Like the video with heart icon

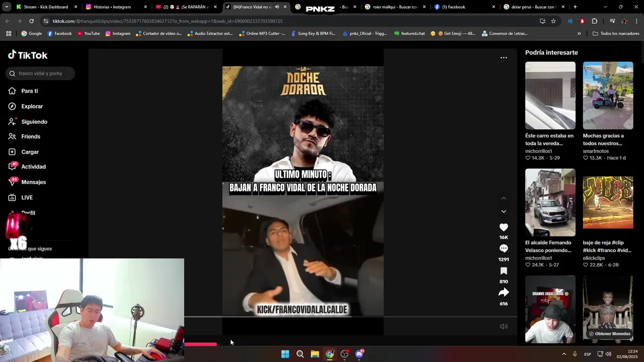504,227
